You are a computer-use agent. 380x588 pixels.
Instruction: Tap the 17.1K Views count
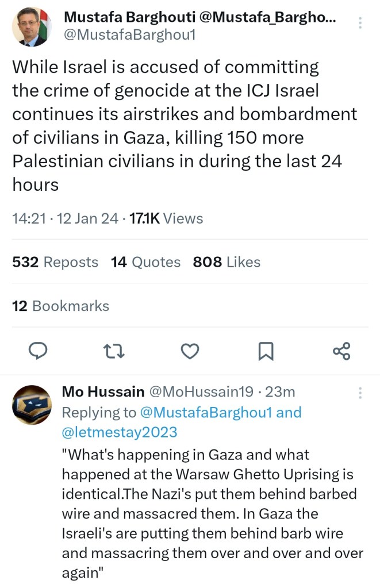tap(164, 218)
